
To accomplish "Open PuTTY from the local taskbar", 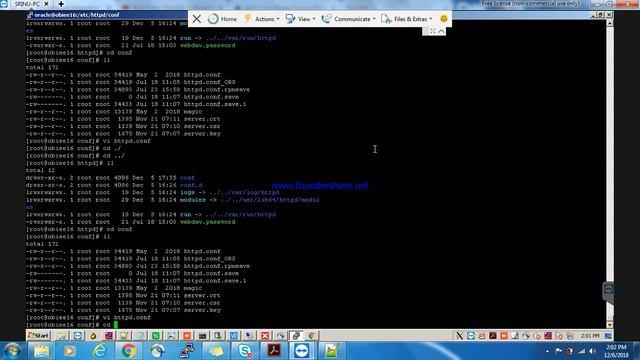I will click(x=187, y=351).
